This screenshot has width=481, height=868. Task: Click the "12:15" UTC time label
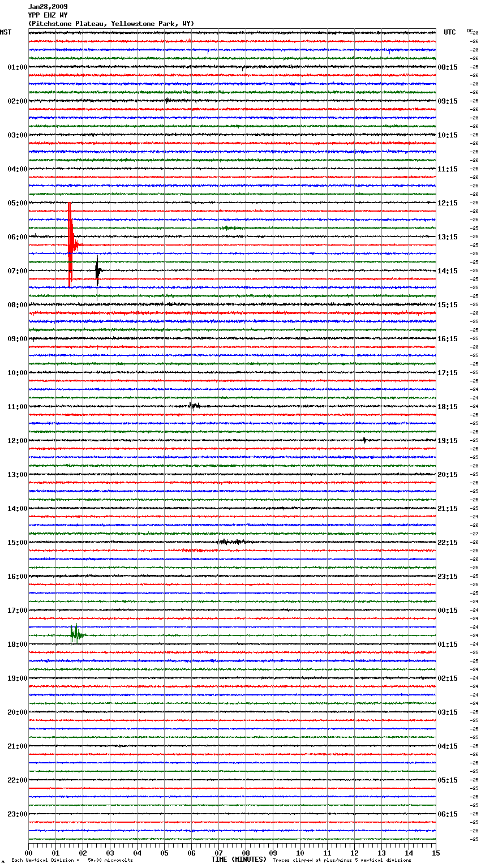point(448,203)
